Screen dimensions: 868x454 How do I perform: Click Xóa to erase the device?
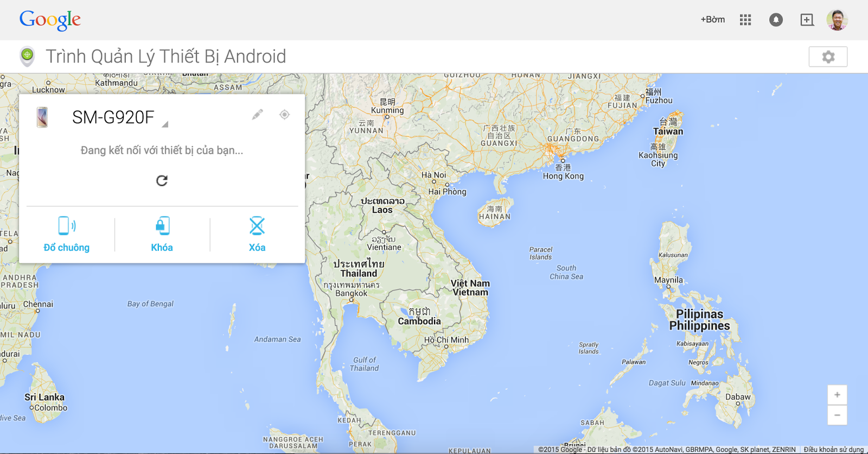click(257, 235)
